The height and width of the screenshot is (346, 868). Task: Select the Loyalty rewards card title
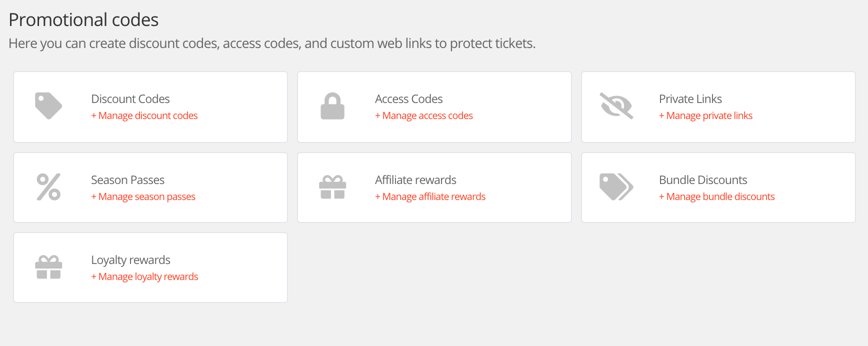130,260
